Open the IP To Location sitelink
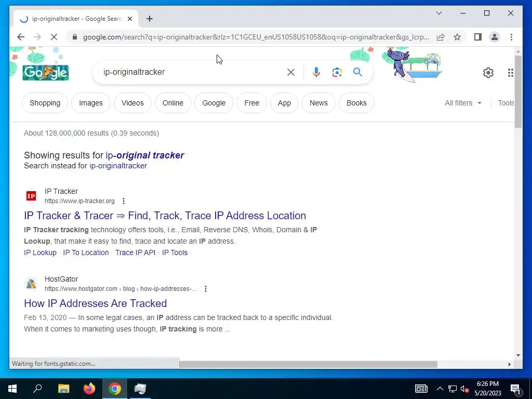The height and width of the screenshot is (399, 532). pyautogui.click(x=86, y=252)
